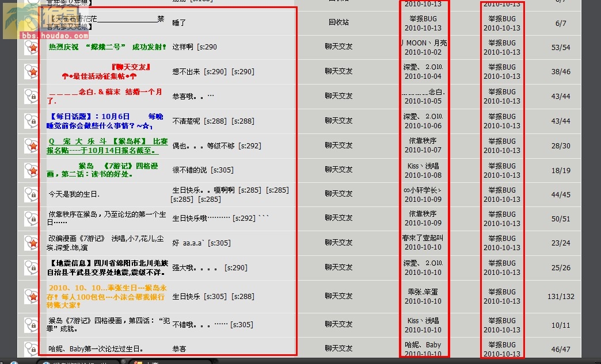Open the orange 2010、10、10 乖张生日 thread
Image resolution: width=601 pixels, height=364 pixels.
(107, 296)
